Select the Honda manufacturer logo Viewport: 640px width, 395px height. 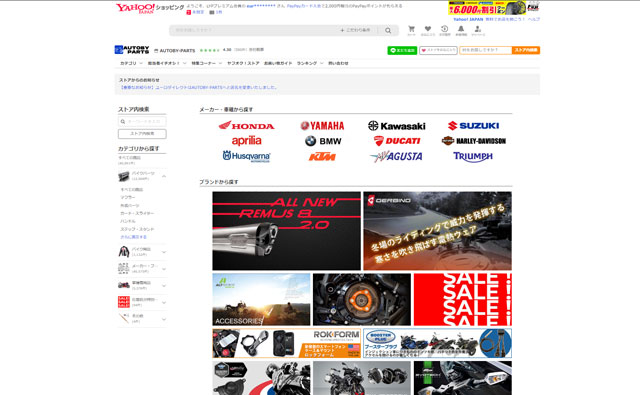(x=247, y=125)
